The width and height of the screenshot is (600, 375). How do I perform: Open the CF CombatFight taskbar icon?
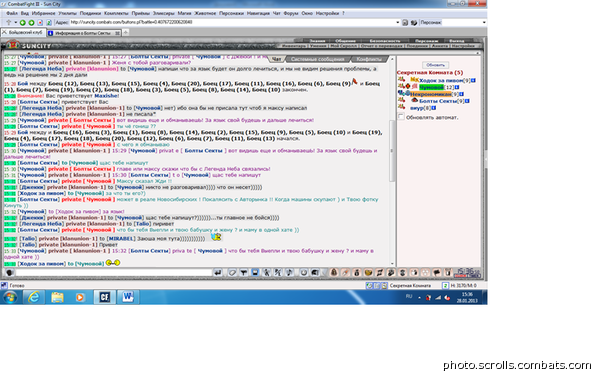(104, 297)
